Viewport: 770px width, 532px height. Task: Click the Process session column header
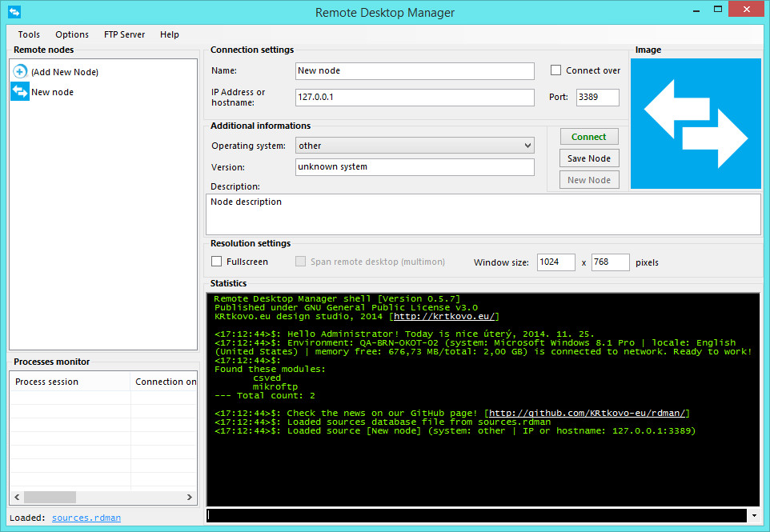[x=70, y=382]
